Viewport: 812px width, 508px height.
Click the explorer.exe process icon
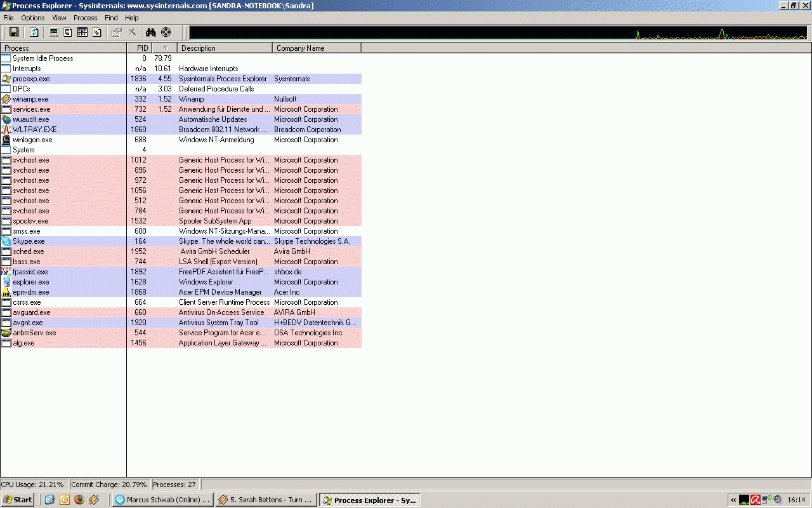tap(6, 282)
